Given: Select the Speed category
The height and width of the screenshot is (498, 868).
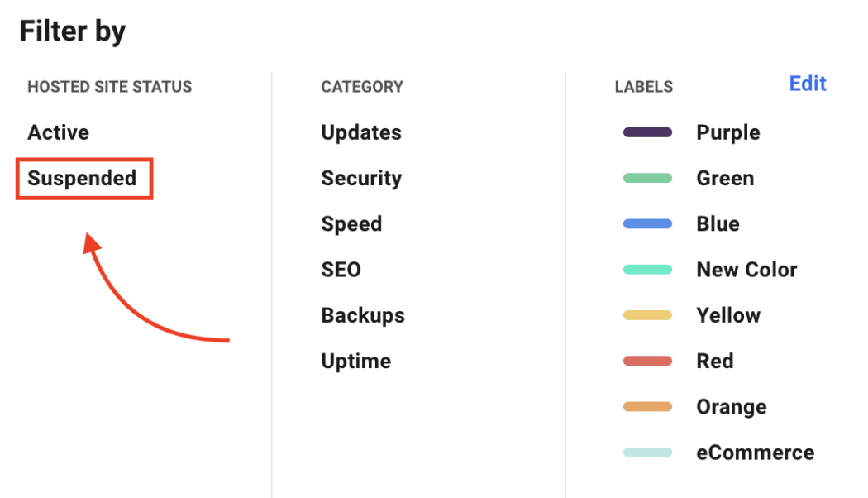Looking at the screenshot, I should 351,224.
